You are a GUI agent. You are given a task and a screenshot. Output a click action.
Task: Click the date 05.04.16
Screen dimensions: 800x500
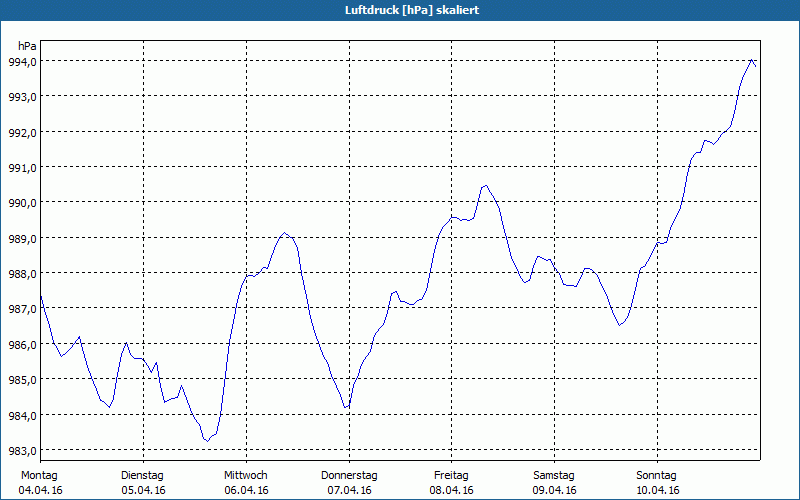tap(143, 490)
